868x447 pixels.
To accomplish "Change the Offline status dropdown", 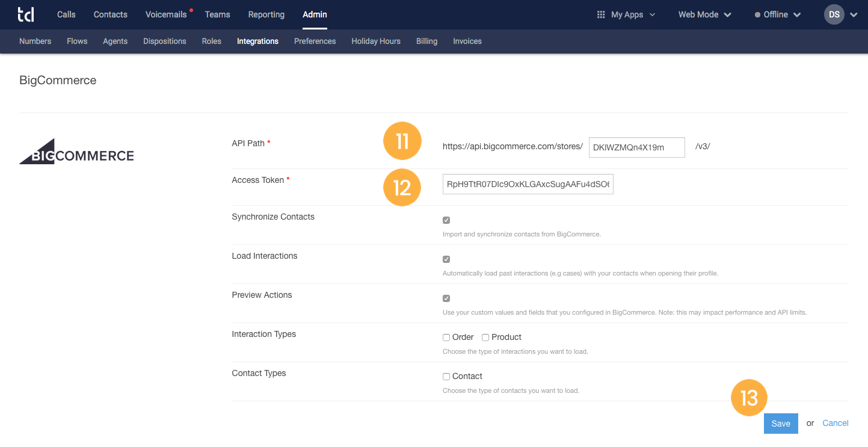I will (x=778, y=14).
